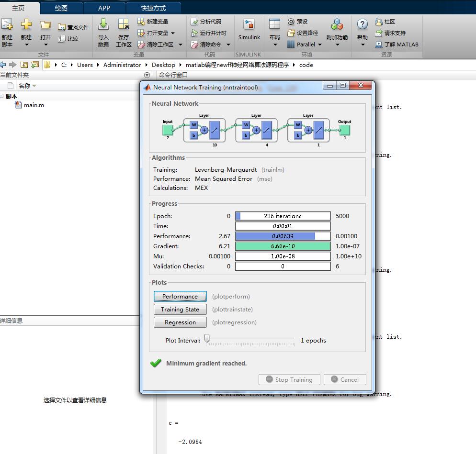Click Learn MATLAB (了解 MATLAB) icon
Screen dimensions: 476x454
click(379, 44)
